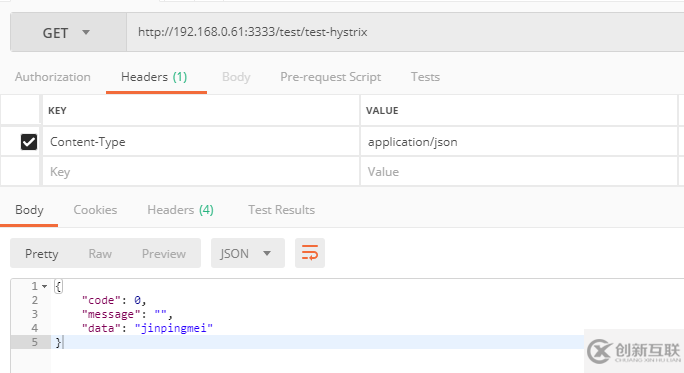Click the request URL field
Viewport: 684px width, 373px height.
(x=405, y=32)
